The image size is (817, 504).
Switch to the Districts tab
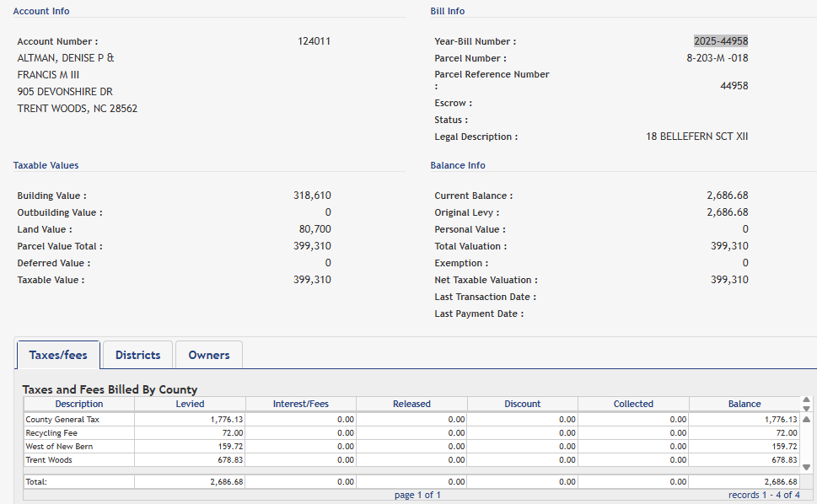point(137,355)
